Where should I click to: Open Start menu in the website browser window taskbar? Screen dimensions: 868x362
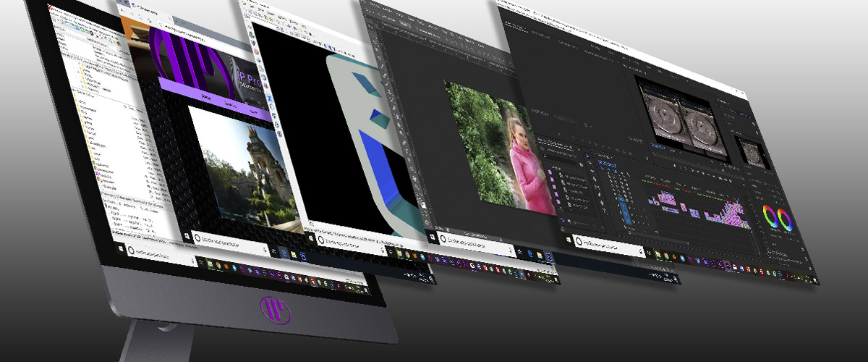pos(187,236)
